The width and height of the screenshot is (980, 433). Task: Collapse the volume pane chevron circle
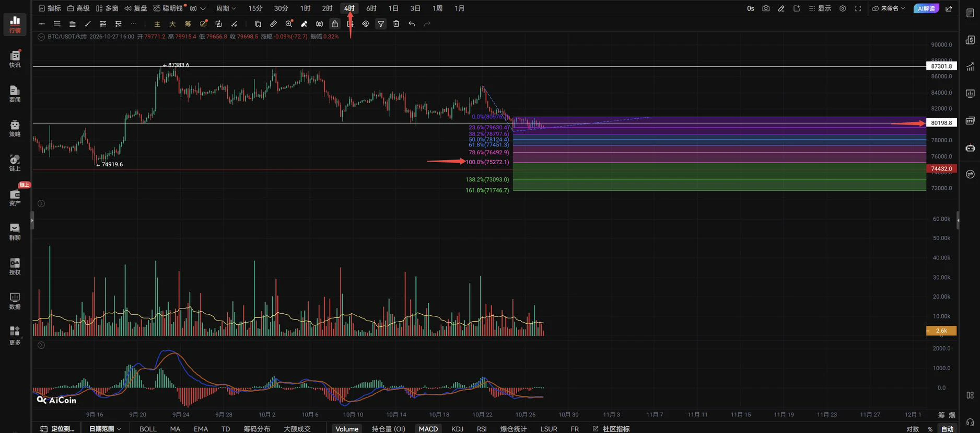(41, 203)
